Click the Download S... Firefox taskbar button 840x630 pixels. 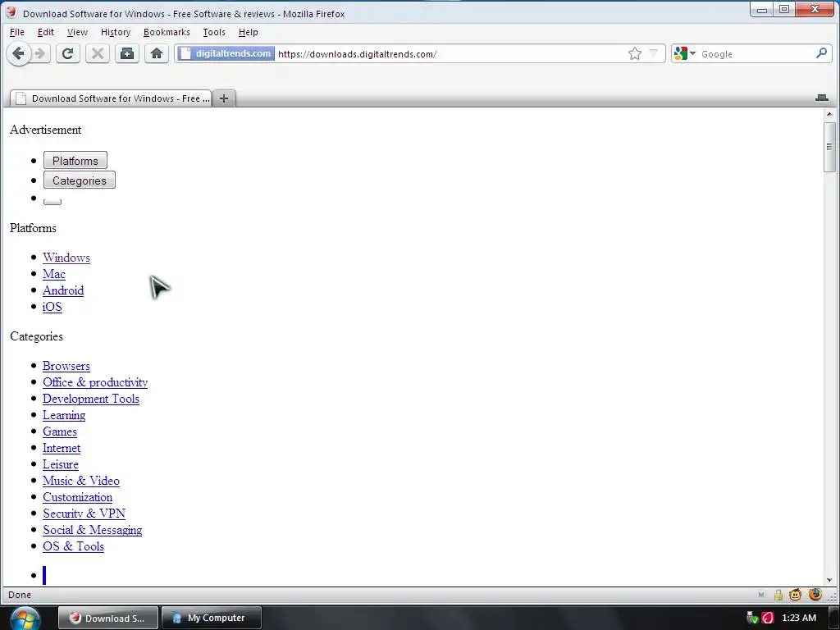(108, 618)
